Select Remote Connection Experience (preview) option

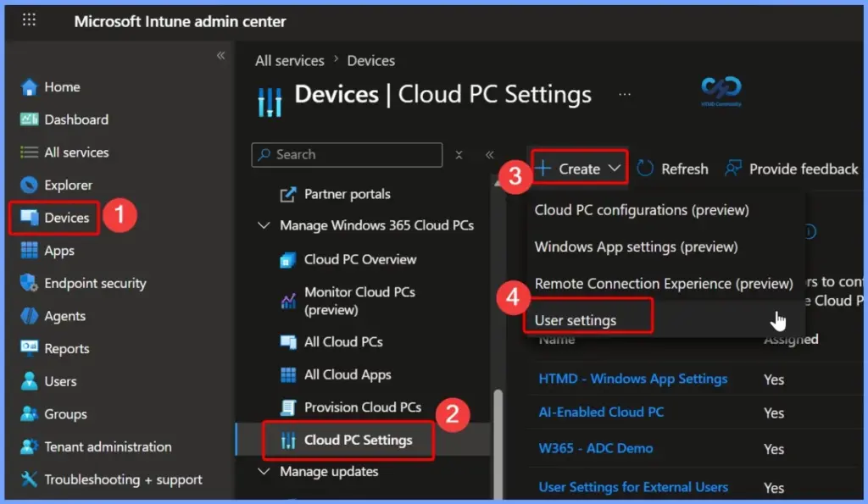[664, 283]
